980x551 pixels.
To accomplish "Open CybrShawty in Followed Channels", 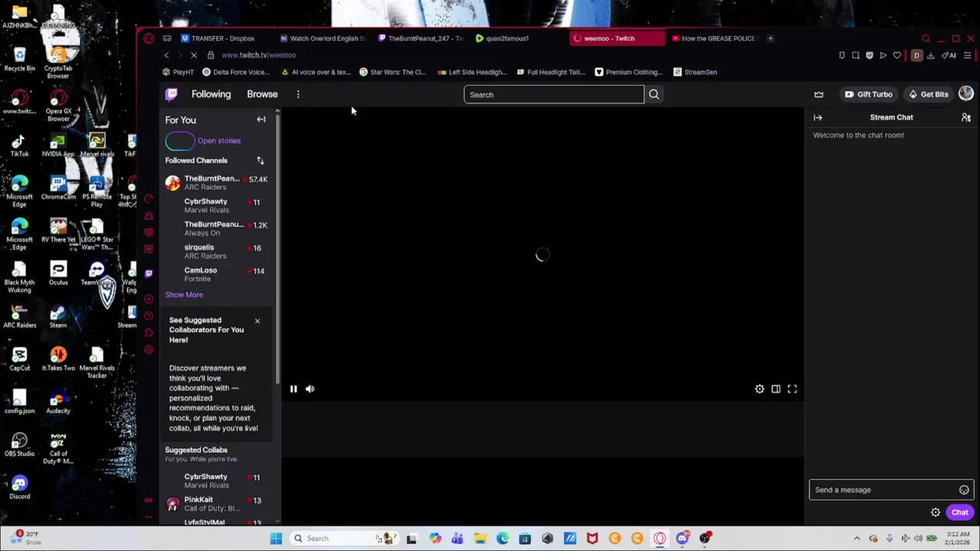I will point(216,205).
